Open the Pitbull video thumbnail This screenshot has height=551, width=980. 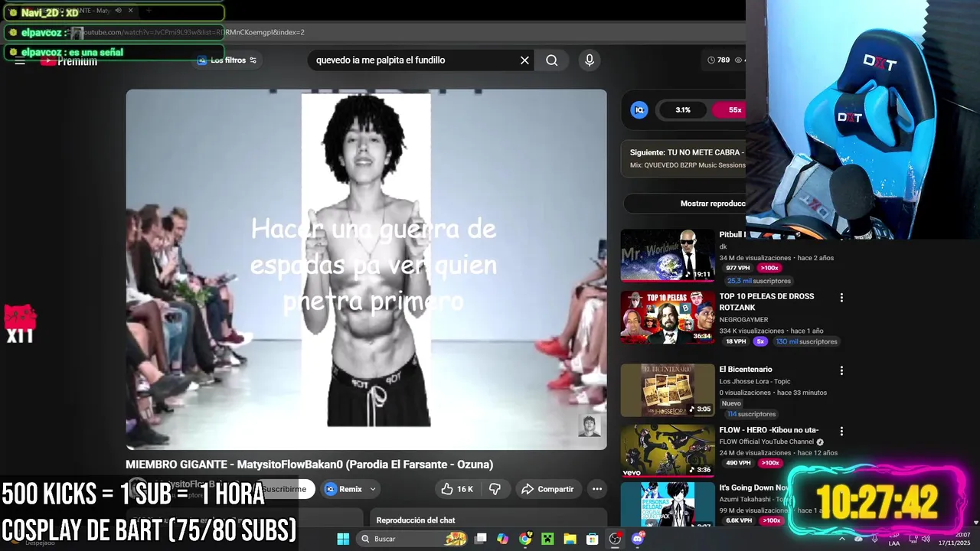[668, 256]
